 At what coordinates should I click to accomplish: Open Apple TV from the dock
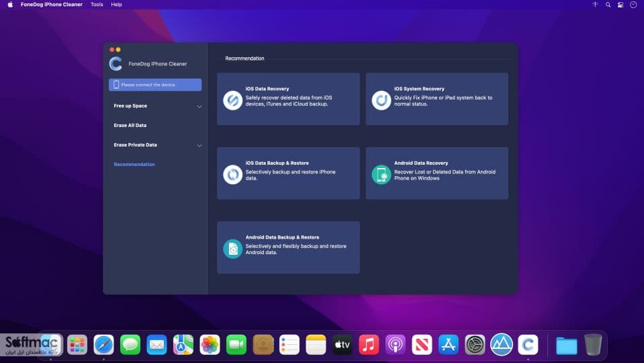click(342, 344)
